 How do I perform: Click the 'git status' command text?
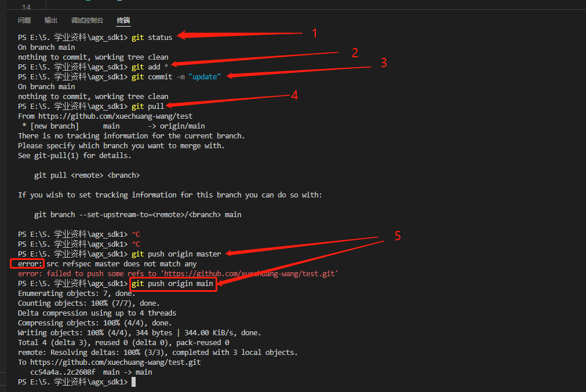152,37
